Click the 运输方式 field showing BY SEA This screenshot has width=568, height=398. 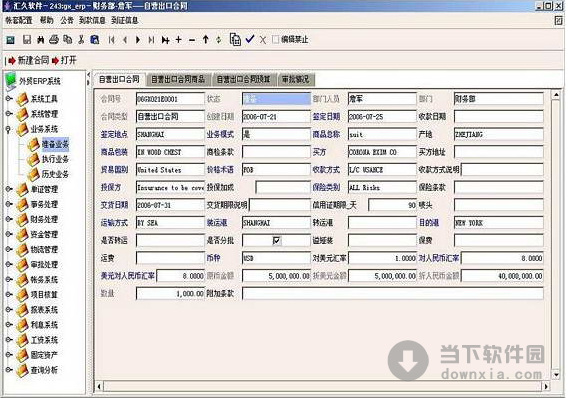170,223
